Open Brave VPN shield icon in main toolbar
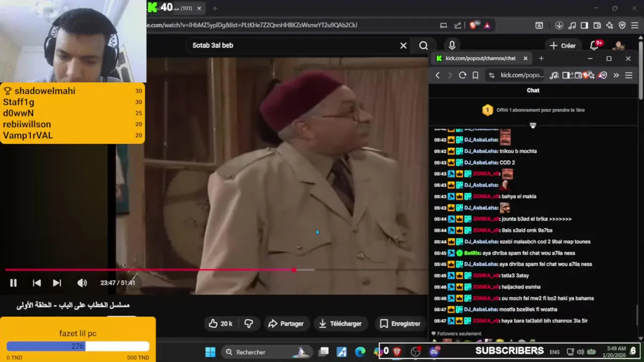Image resolution: width=644 pixels, height=362 pixels. tap(622, 25)
